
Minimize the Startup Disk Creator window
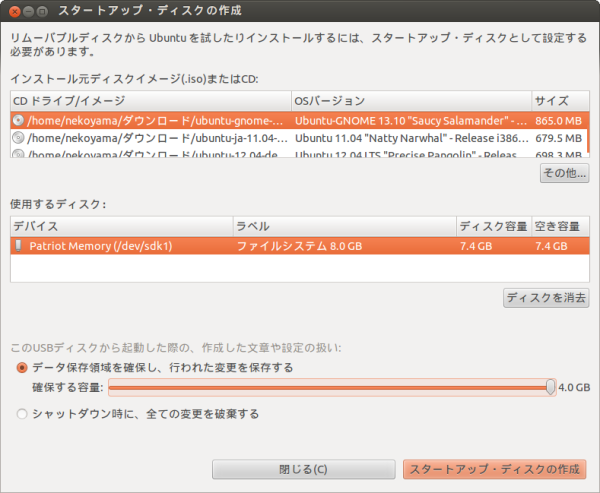[x=28, y=11]
